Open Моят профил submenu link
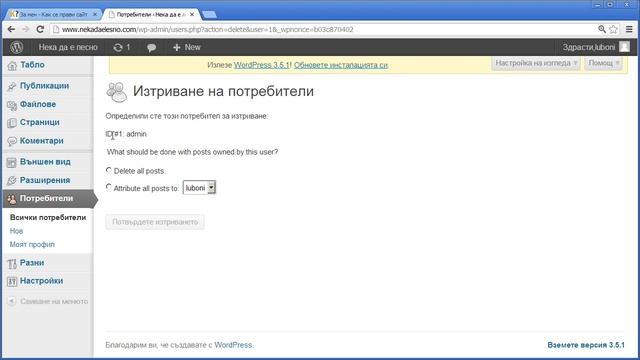The image size is (640, 360). pos(32,244)
